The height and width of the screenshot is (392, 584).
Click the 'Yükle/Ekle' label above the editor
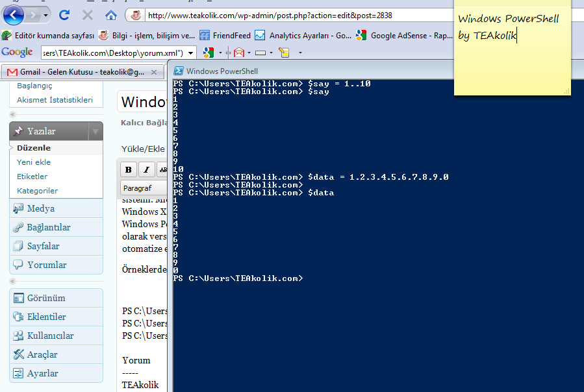tap(143, 149)
